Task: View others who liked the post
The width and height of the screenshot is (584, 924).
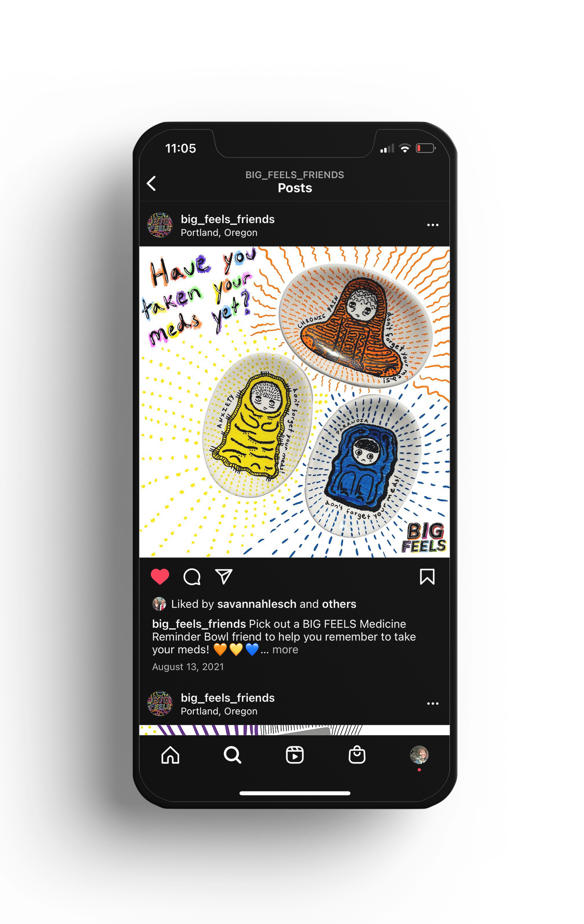Action: pyautogui.click(x=339, y=604)
